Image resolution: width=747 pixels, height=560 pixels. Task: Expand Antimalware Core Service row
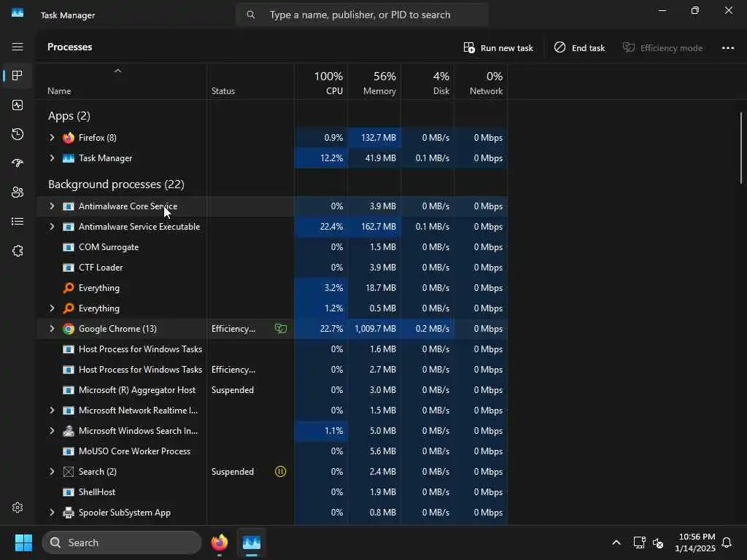point(52,206)
